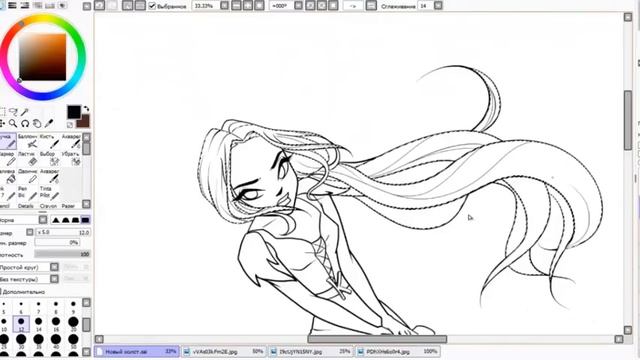Choose brush size preset 5
Viewport: 640px width, 360px height.
click(x=4, y=307)
